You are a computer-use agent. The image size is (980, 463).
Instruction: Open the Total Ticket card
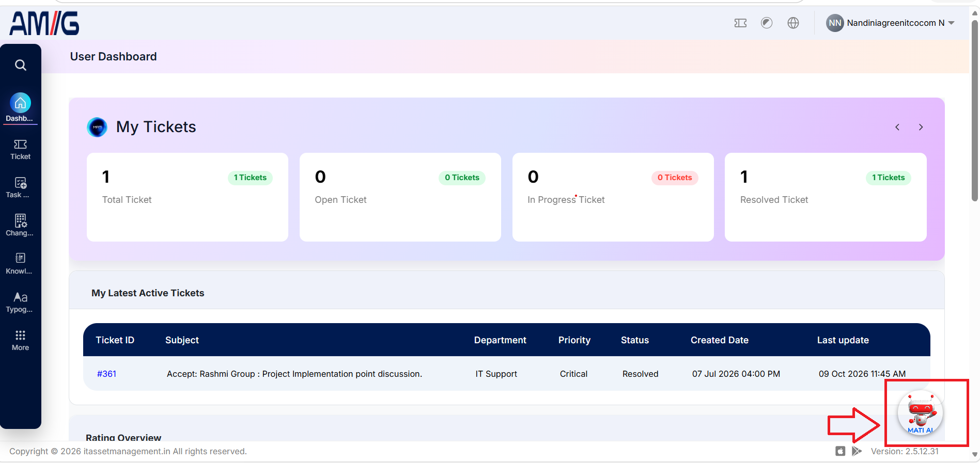click(x=188, y=197)
